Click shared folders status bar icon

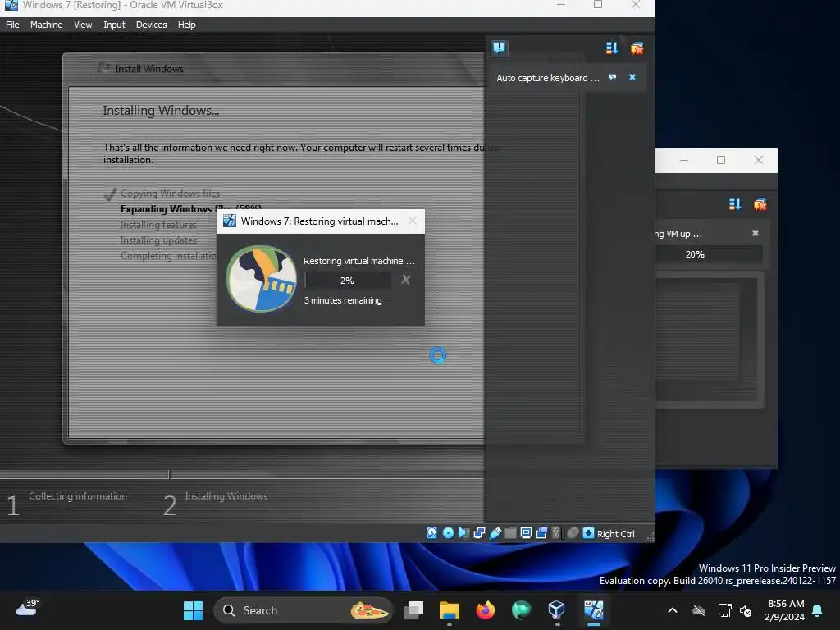pyautogui.click(x=511, y=532)
